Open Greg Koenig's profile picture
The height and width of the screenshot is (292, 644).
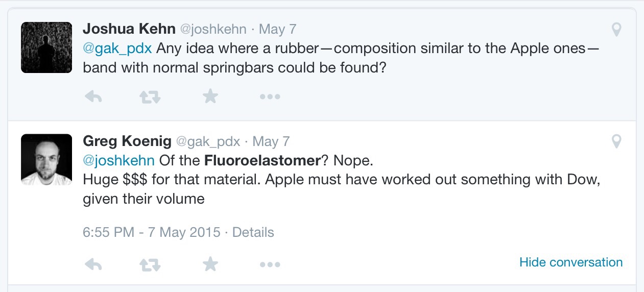(x=46, y=160)
